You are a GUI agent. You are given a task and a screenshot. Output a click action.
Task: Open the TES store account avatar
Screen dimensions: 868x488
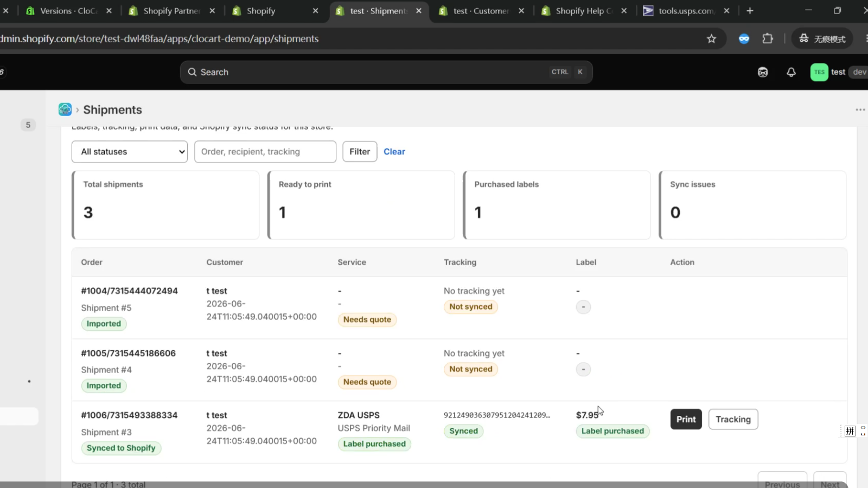[819, 72]
